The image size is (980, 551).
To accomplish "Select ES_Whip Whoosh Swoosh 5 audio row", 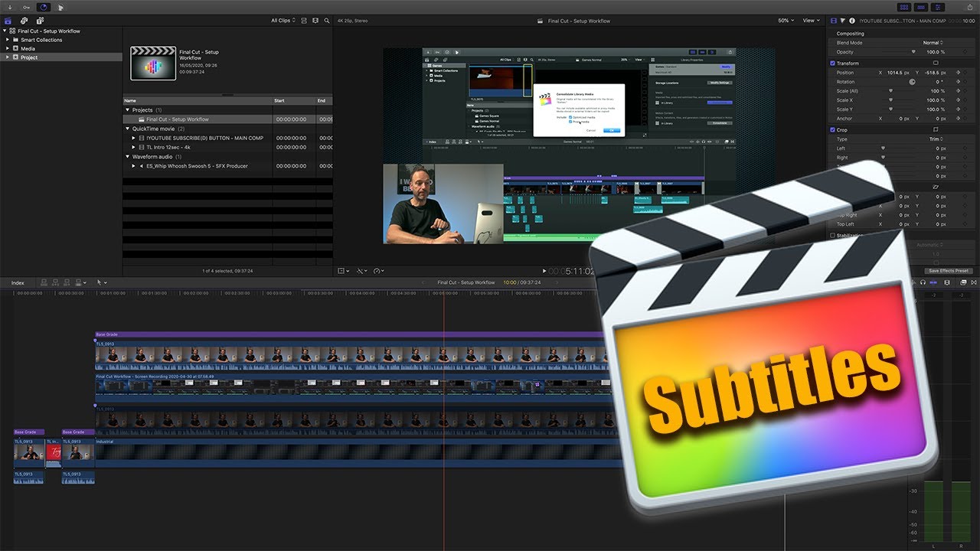I will pos(227,166).
